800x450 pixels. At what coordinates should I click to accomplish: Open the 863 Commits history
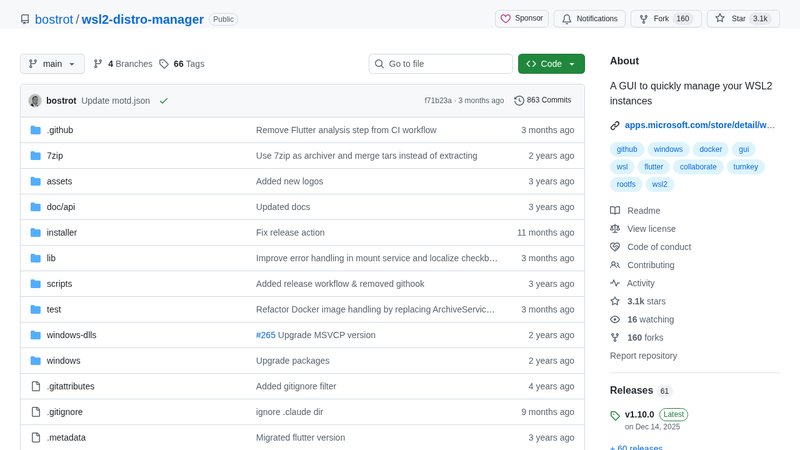click(x=542, y=100)
